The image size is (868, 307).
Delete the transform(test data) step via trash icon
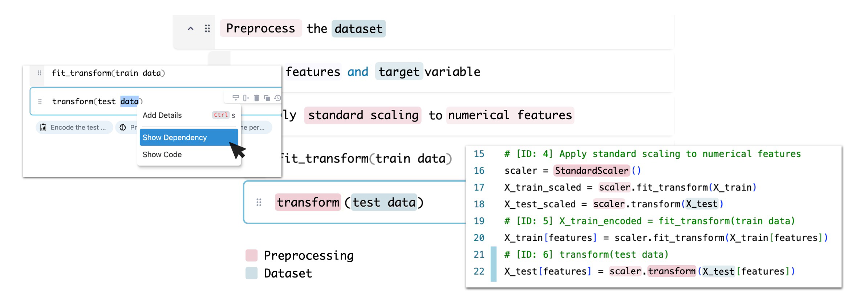(257, 98)
